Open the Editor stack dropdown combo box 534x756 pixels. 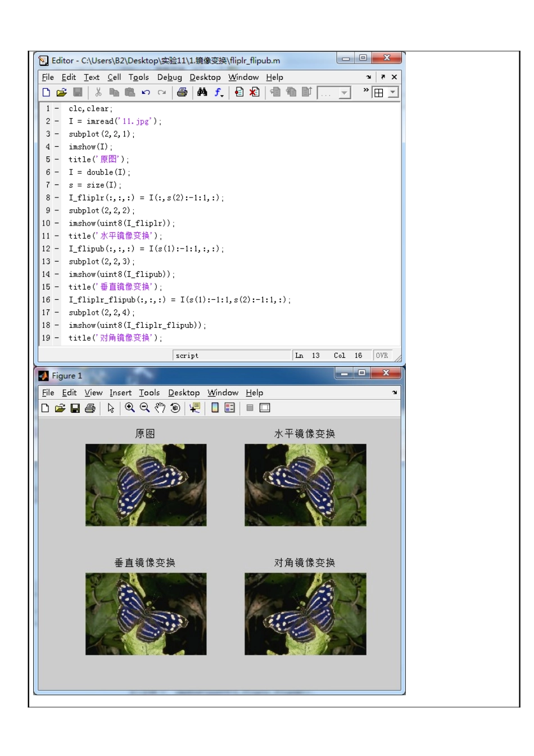coord(334,93)
